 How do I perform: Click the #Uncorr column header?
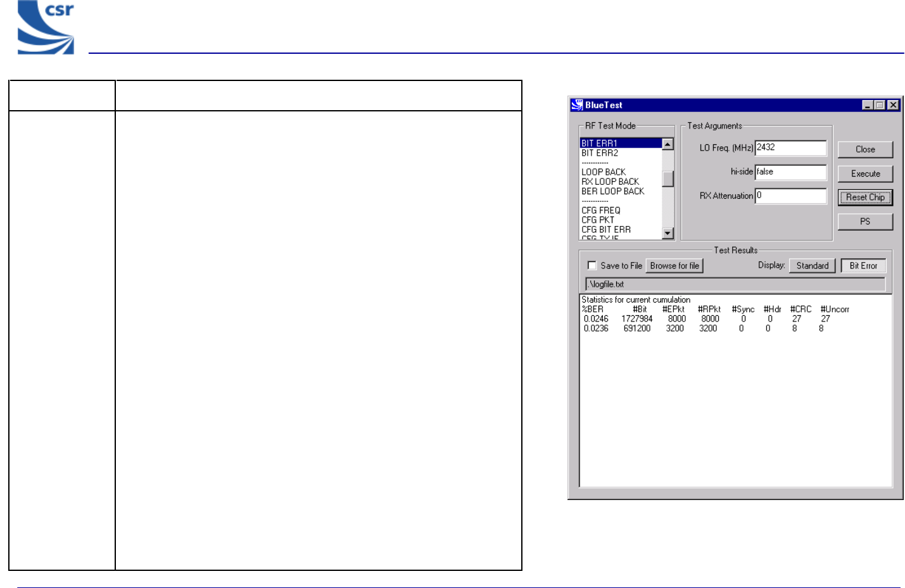tap(835, 310)
